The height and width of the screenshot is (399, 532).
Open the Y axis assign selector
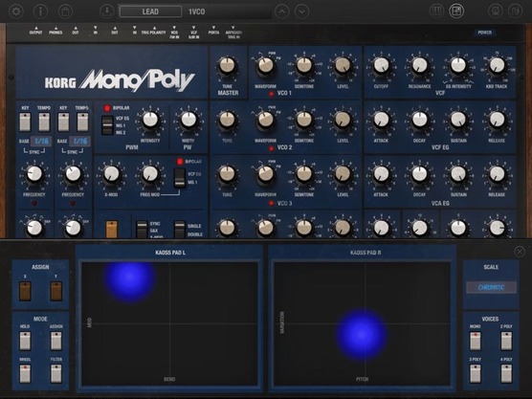coord(56,291)
